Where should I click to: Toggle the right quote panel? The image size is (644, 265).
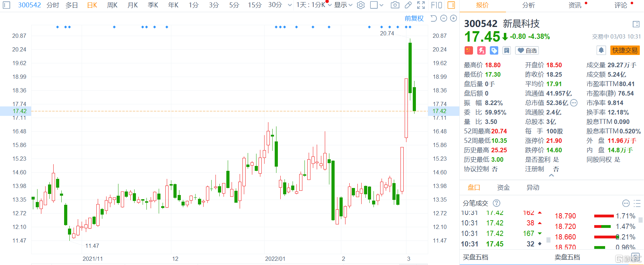[x=451, y=5]
